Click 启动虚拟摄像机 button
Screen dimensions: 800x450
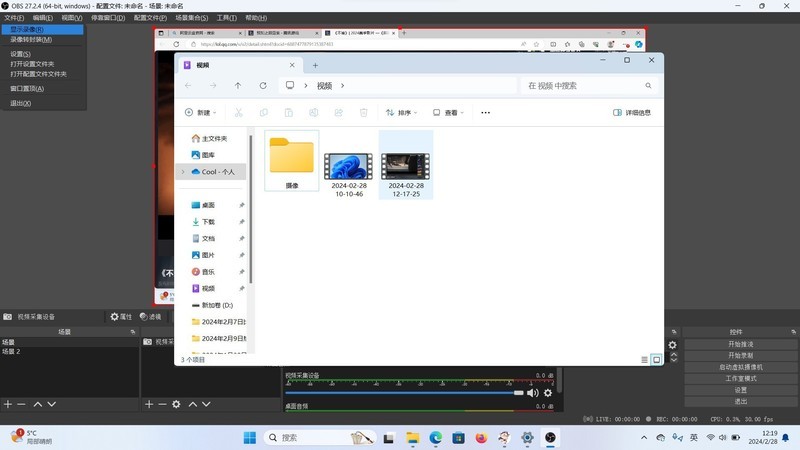click(x=740, y=367)
